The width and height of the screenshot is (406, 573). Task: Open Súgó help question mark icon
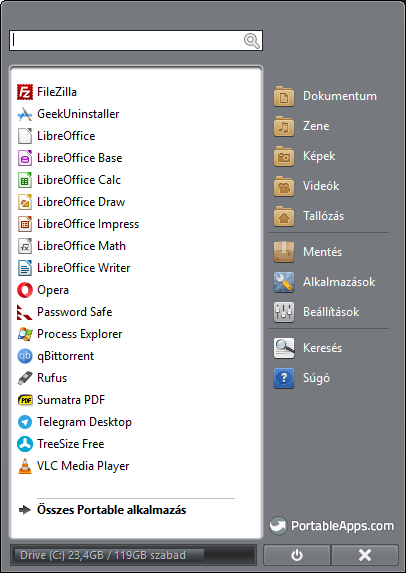coord(284,378)
